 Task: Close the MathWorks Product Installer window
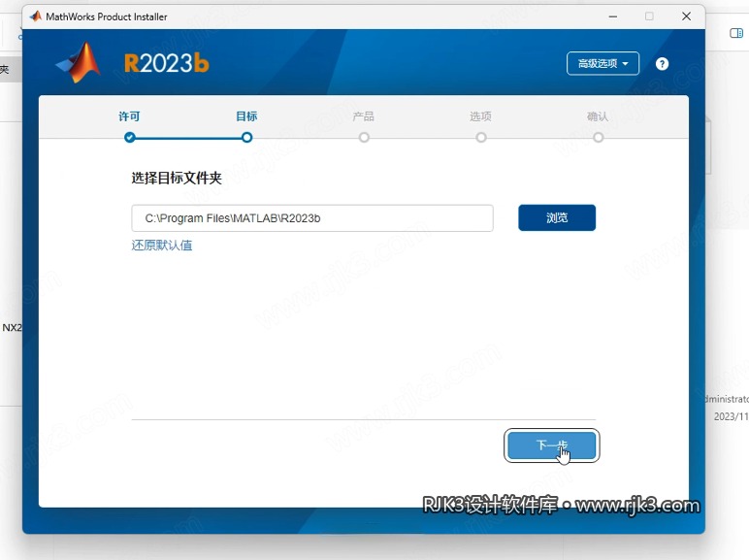687,16
